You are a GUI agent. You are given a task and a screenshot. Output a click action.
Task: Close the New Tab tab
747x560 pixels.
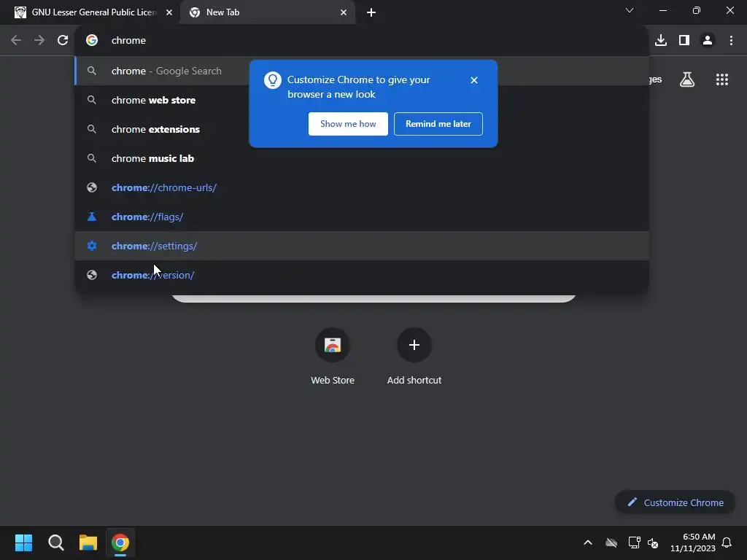coord(344,12)
